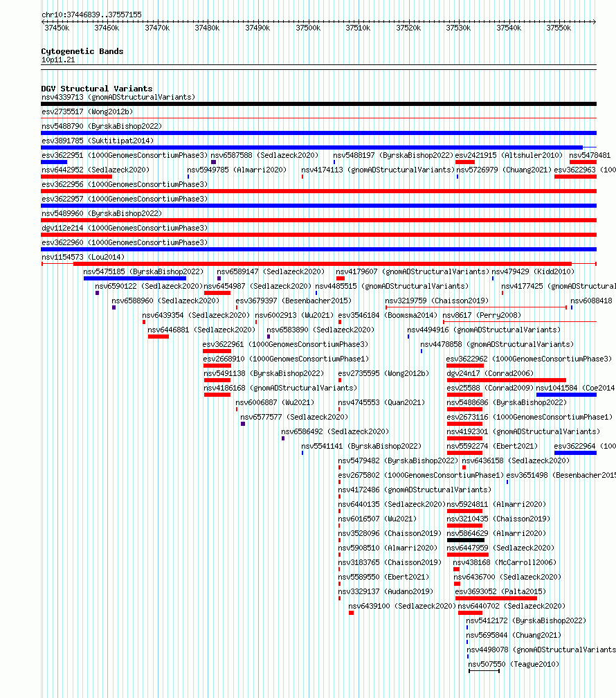This screenshot has width=616, height=698.
Task: Click nsv6583890 (Sedlazeck2020) label
Action: [x=320, y=330]
